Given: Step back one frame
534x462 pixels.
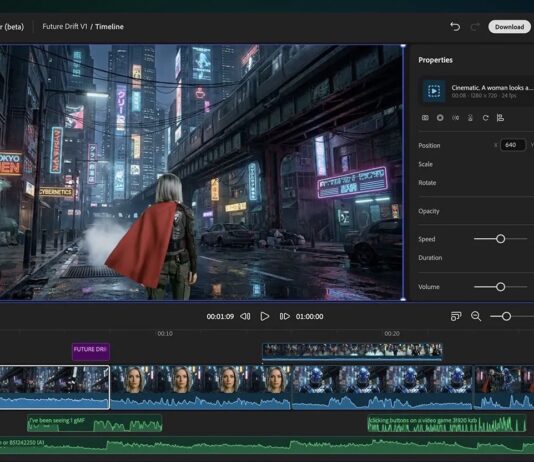Looking at the screenshot, I should tap(245, 316).
